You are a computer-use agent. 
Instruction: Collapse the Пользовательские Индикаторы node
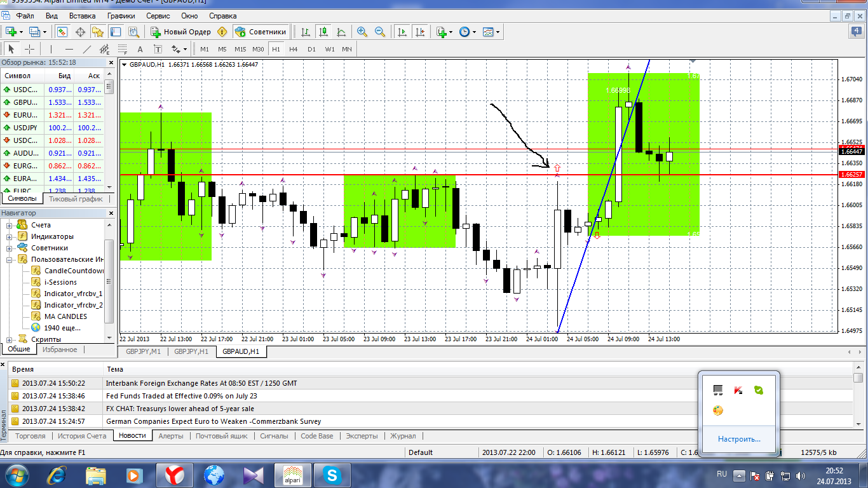coord(10,259)
